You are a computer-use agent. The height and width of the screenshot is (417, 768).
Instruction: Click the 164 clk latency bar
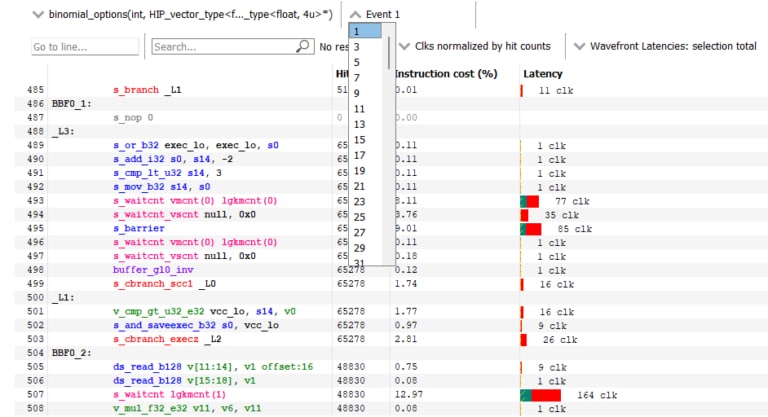(540, 395)
